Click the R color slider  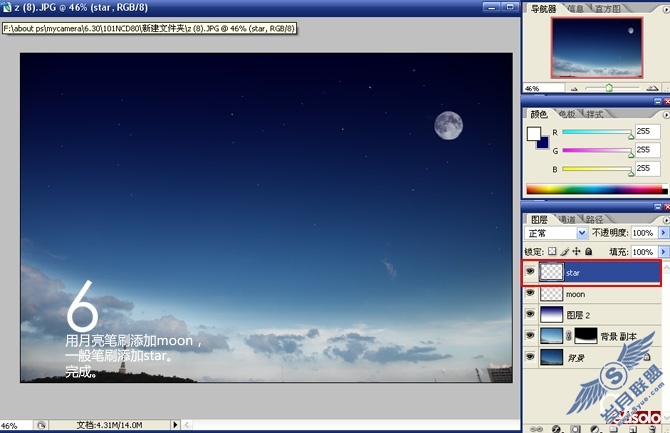point(597,132)
